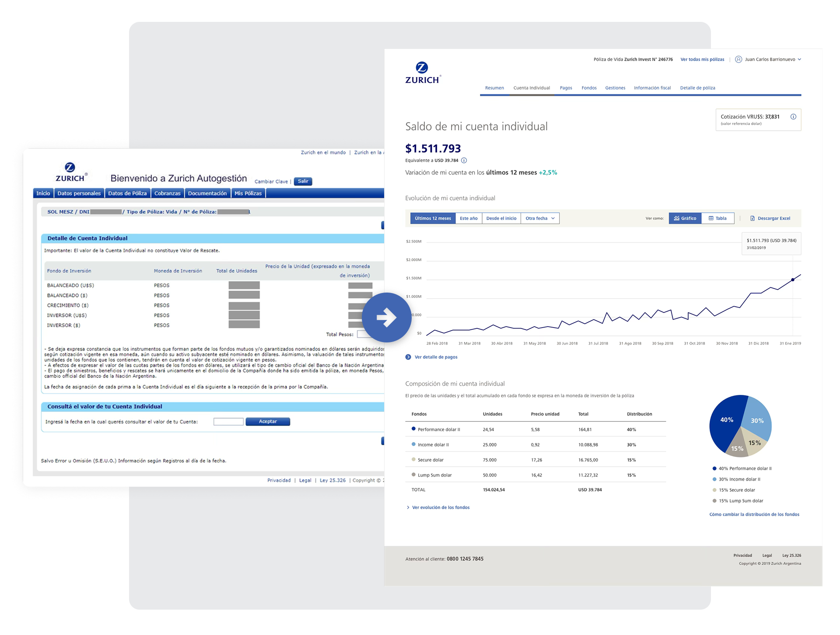Click the beige dot beside legend 15% Secure dolar
Viewport: 840px width, 635px height.
tap(714, 490)
